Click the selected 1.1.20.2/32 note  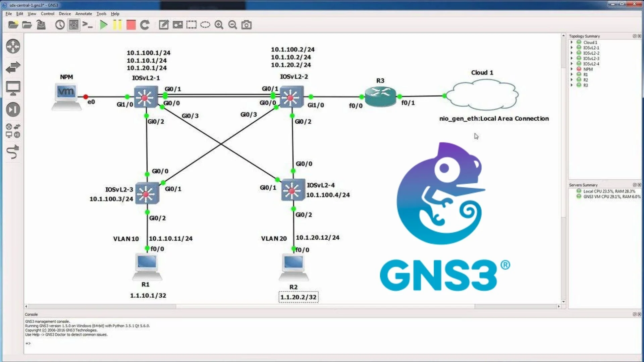pyautogui.click(x=299, y=297)
